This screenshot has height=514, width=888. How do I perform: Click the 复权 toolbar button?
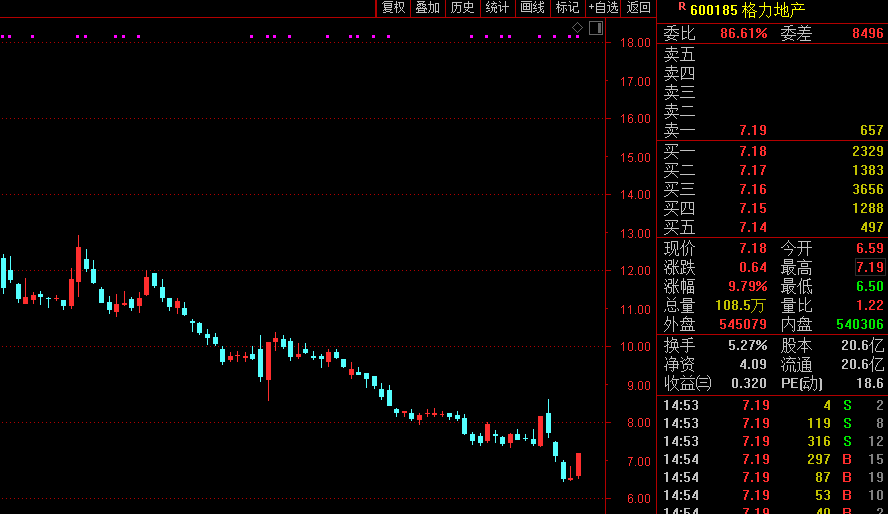[x=394, y=8]
